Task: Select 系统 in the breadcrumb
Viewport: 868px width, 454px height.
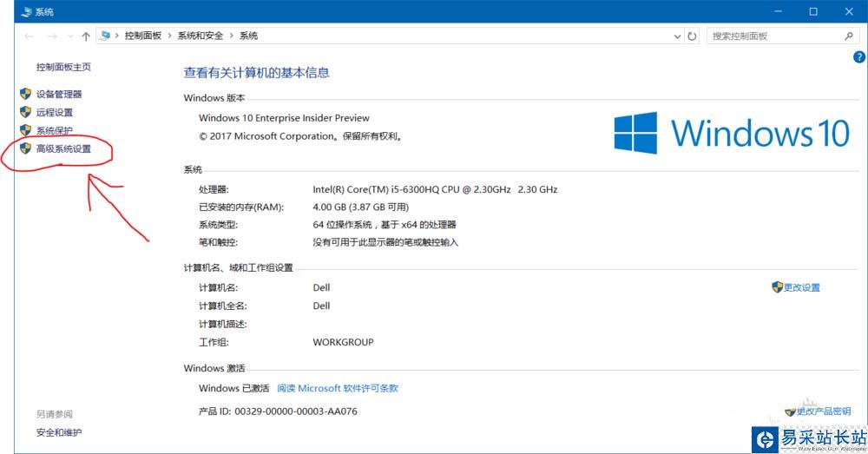Action: 248,36
